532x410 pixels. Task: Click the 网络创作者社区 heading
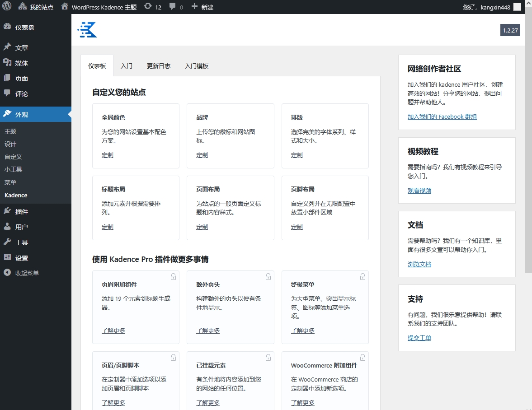[434, 69]
